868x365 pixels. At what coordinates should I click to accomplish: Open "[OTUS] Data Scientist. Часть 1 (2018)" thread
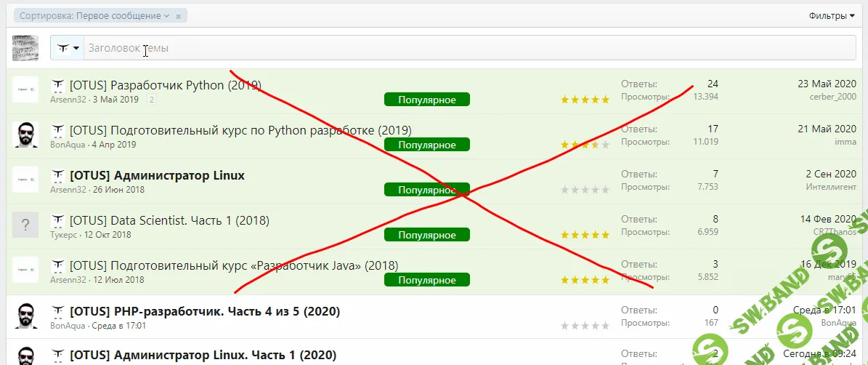(169, 220)
